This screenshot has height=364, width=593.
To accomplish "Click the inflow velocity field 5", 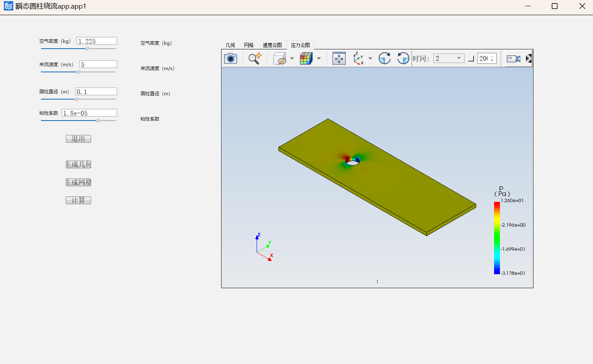I will coord(98,64).
